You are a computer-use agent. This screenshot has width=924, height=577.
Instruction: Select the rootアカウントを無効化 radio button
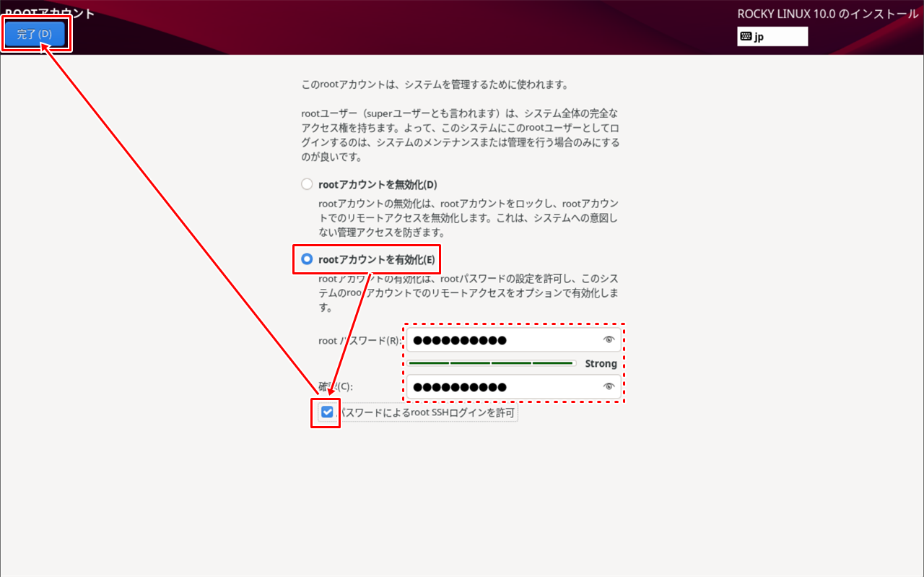(x=306, y=183)
